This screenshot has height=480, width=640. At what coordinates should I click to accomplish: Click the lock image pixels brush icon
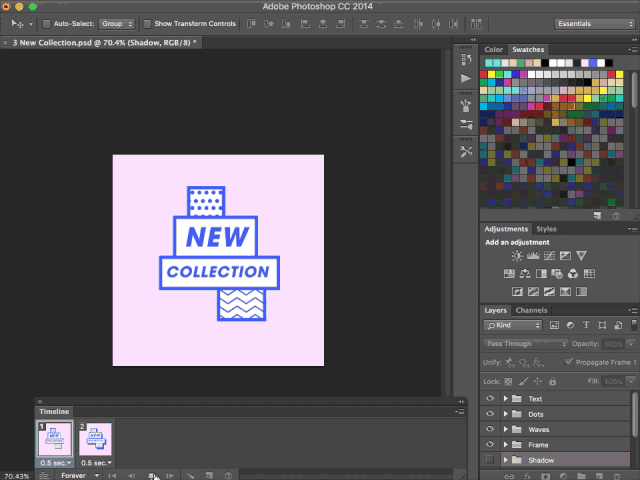[x=523, y=381]
